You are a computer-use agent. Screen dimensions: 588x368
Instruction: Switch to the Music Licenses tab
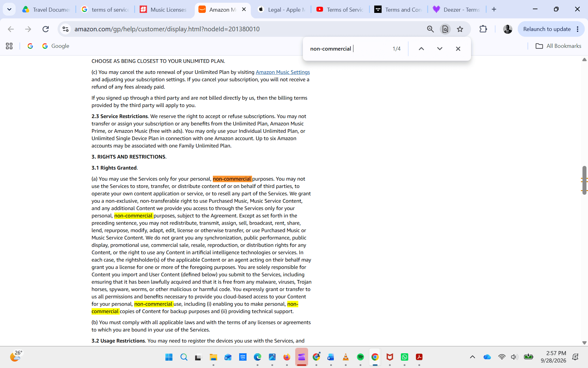click(164, 10)
